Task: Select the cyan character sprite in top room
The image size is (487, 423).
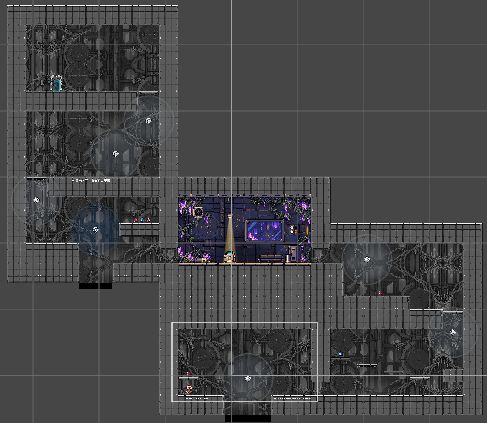Action: click(x=57, y=83)
